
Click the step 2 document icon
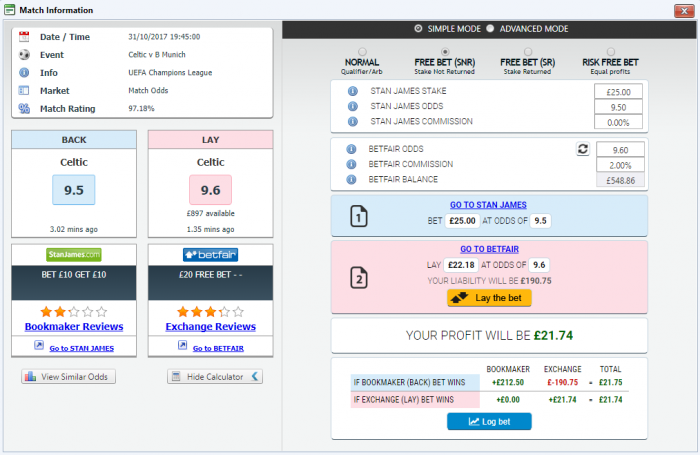pyautogui.click(x=359, y=278)
